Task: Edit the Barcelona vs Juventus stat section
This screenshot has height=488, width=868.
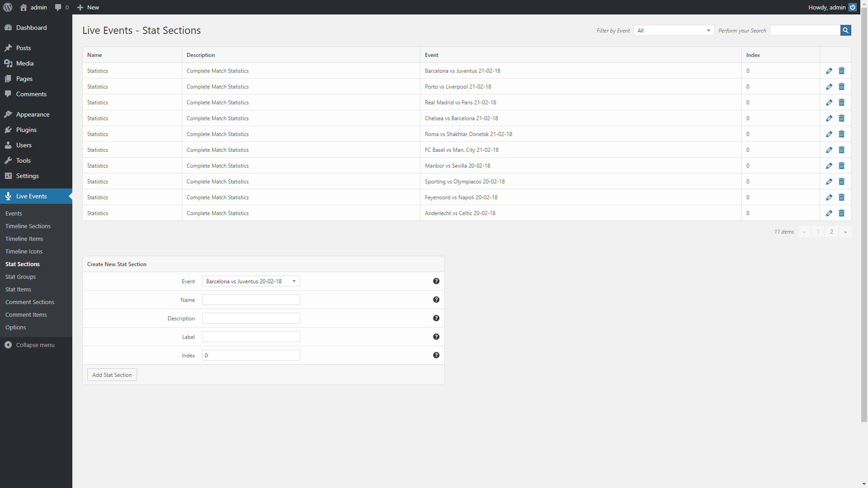Action: [829, 71]
